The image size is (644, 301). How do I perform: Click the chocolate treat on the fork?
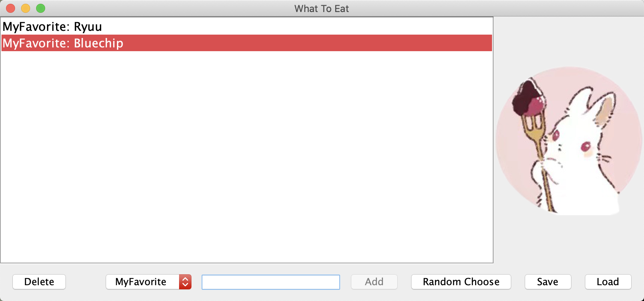(x=529, y=99)
